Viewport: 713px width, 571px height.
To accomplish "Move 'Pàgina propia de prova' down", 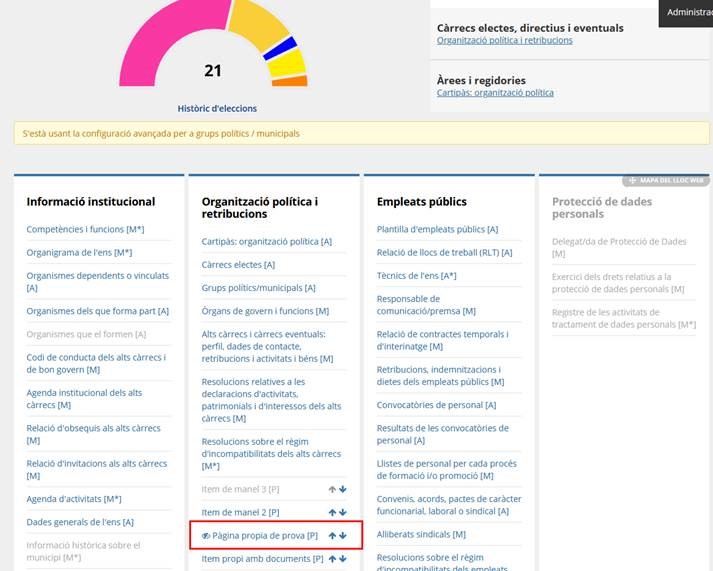I will [343, 536].
